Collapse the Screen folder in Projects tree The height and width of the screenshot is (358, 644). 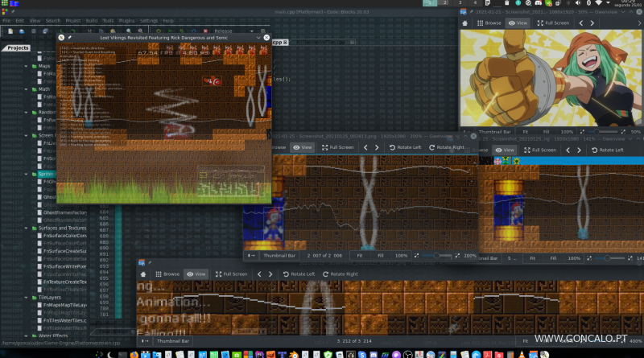click(x=27, y=135)
